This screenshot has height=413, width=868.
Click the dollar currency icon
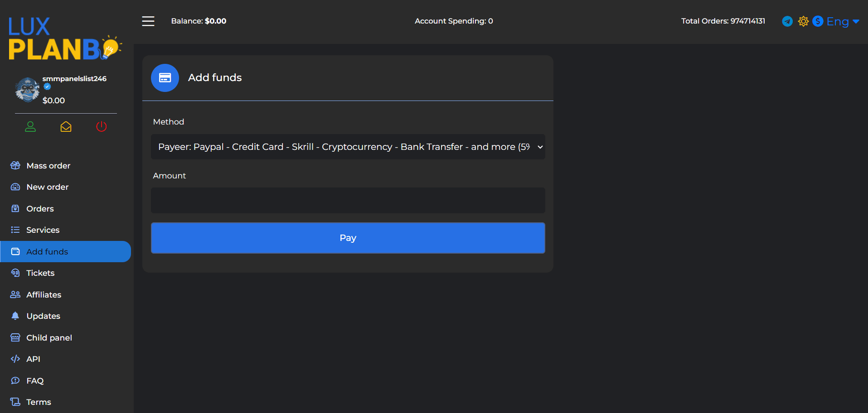[x=818, y=21]
